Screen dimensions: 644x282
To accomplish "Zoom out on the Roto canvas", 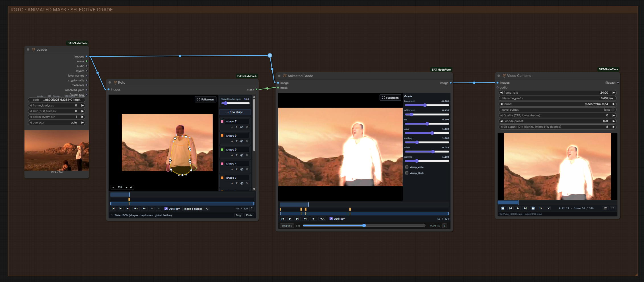I will click(114, 187).
